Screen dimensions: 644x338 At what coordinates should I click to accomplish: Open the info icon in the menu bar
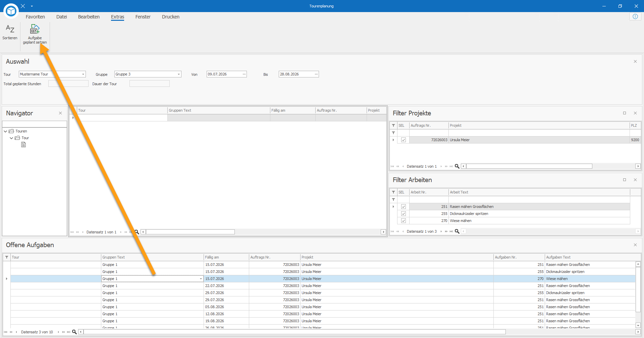coord(635,16)
